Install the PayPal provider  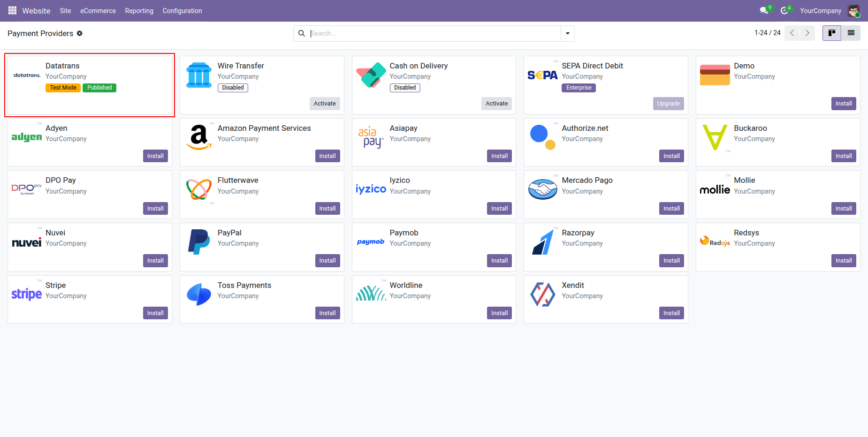pos(327,261)
